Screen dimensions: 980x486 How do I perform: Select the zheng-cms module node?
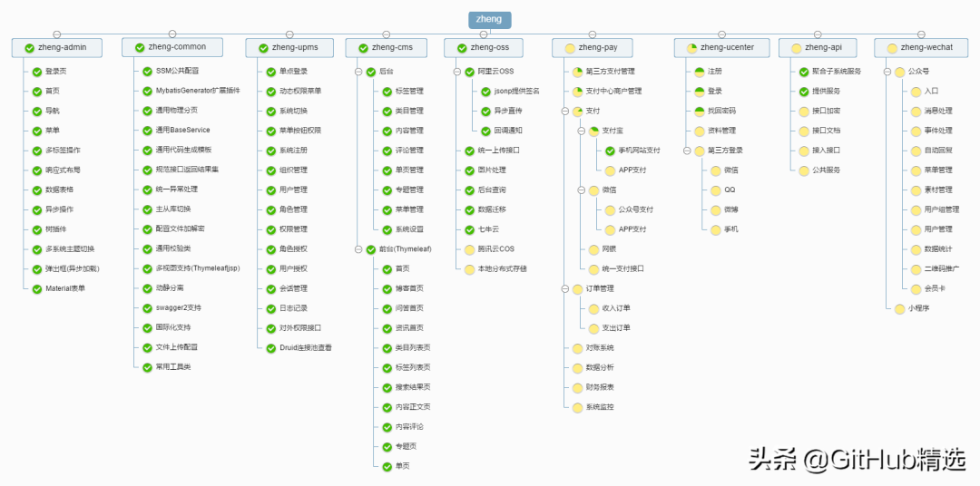[x=387, y=47]
